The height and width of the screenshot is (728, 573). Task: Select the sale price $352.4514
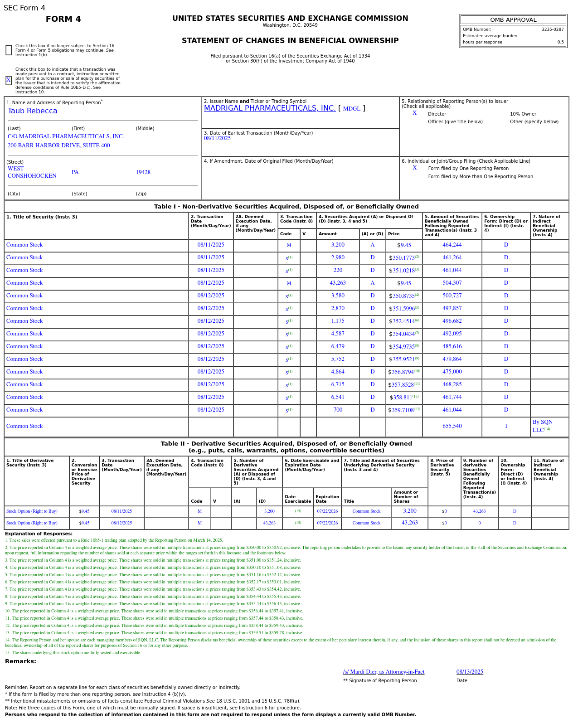[402, 321]
